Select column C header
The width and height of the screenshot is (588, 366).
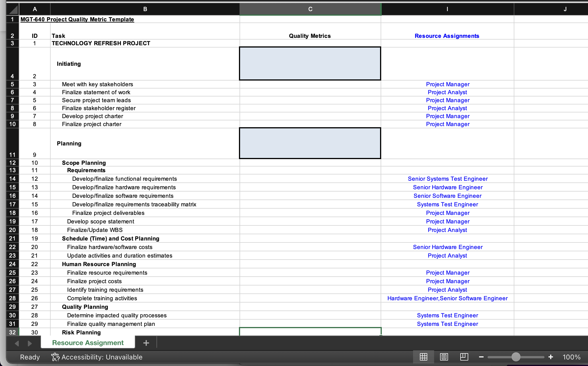310,9
